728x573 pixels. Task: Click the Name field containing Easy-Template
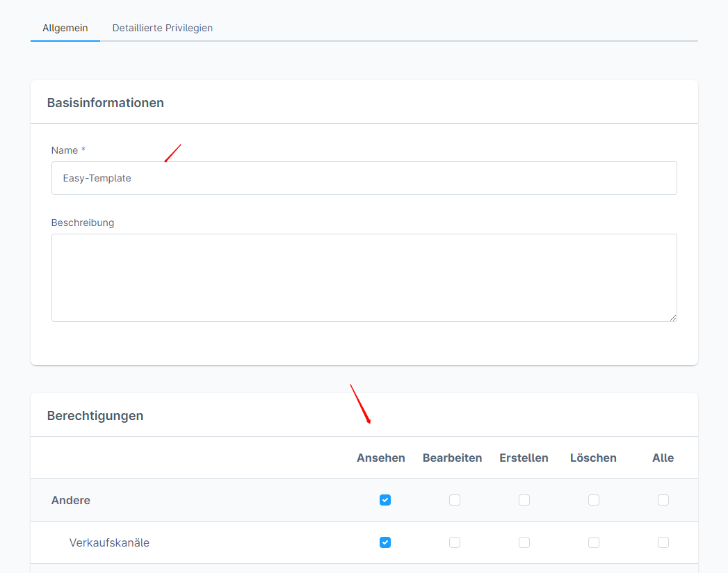click(364, 178)
